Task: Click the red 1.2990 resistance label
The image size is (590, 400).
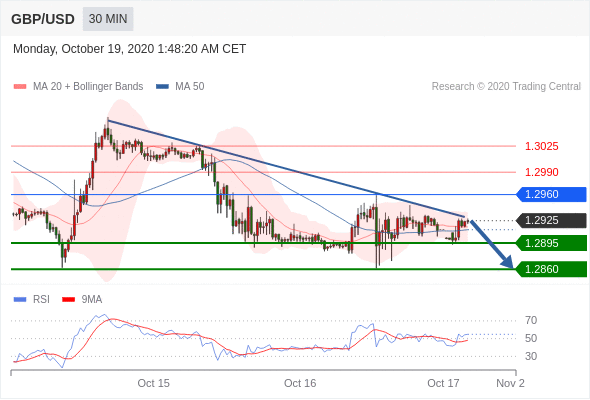Action: pos(541,172)
